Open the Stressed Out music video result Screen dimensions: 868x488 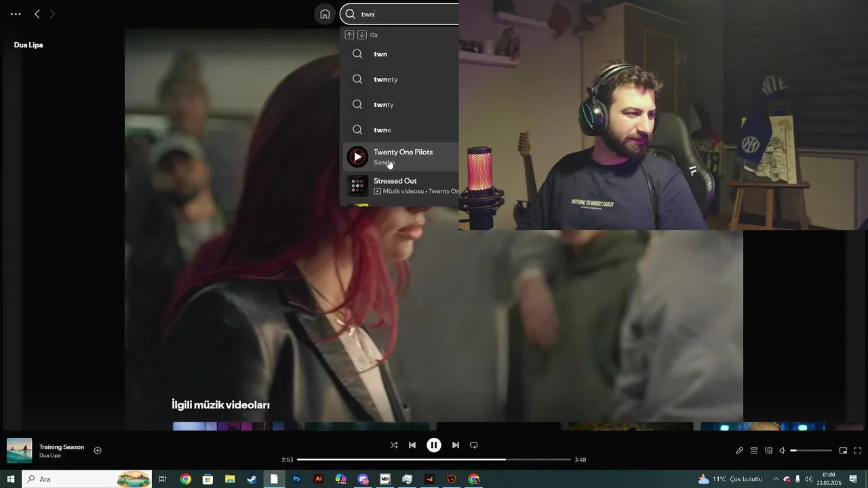400,186
